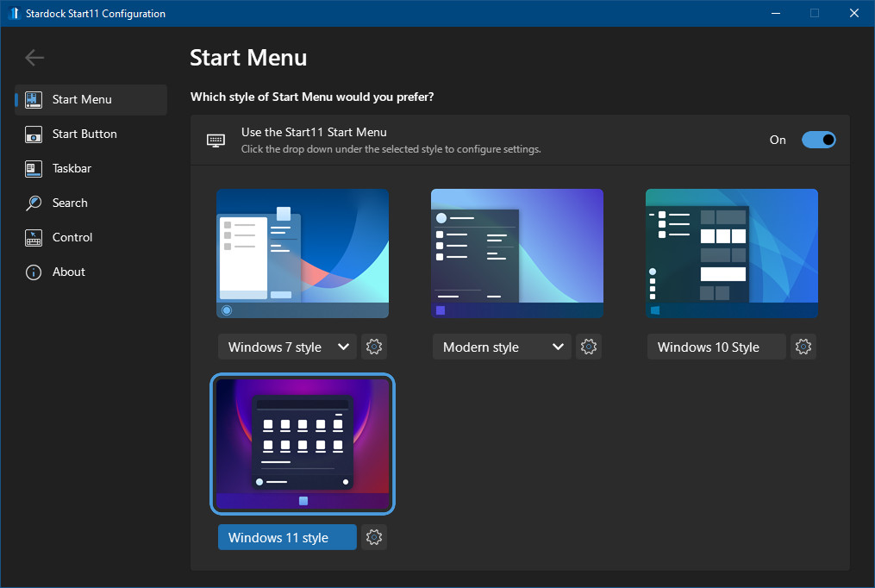Open gear settings for Windows 11 style
This screenshot has width=875, height=588.
coord(373,537)
